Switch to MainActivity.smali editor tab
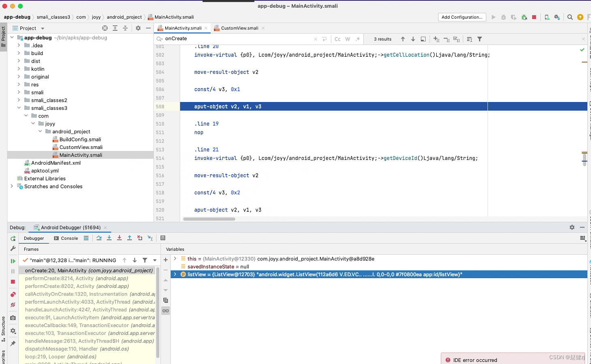Image resolution: width=591 pixels, height=364 pixels. (183, 28)
